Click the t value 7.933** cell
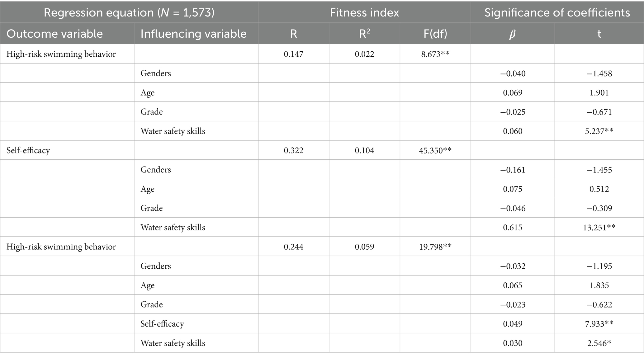 coord(599,324)
